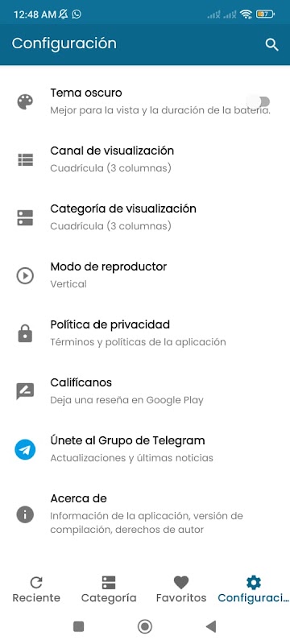This screenshot has height=644, width=290.
Task: Tap the padlock privacy icon
Action: 25,333
